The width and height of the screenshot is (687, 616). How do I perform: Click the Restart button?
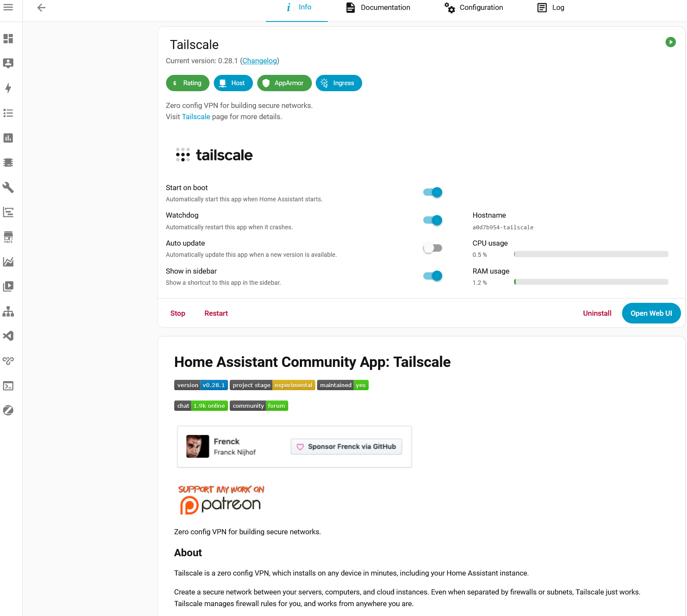pos(216,313)
